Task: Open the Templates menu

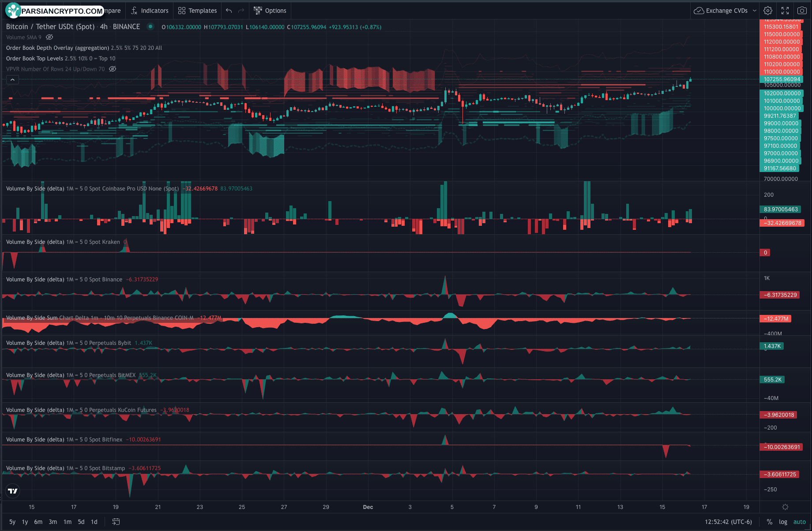Action: pos(197,11)
